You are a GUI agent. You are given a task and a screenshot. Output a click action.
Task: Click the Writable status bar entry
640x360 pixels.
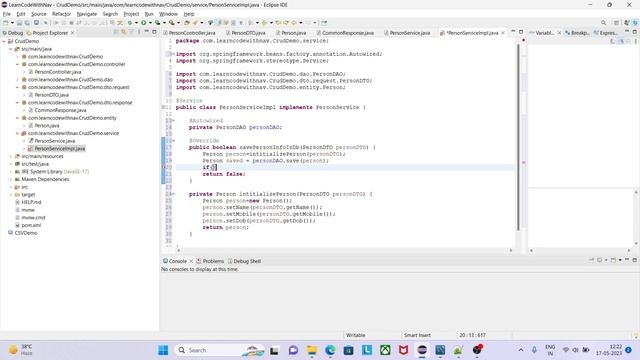coord(356,335)
